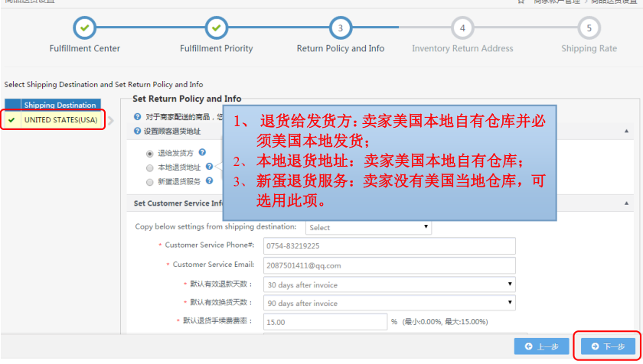
Task: Click help icon next to 退给发货方
Action: click(202, 152)
